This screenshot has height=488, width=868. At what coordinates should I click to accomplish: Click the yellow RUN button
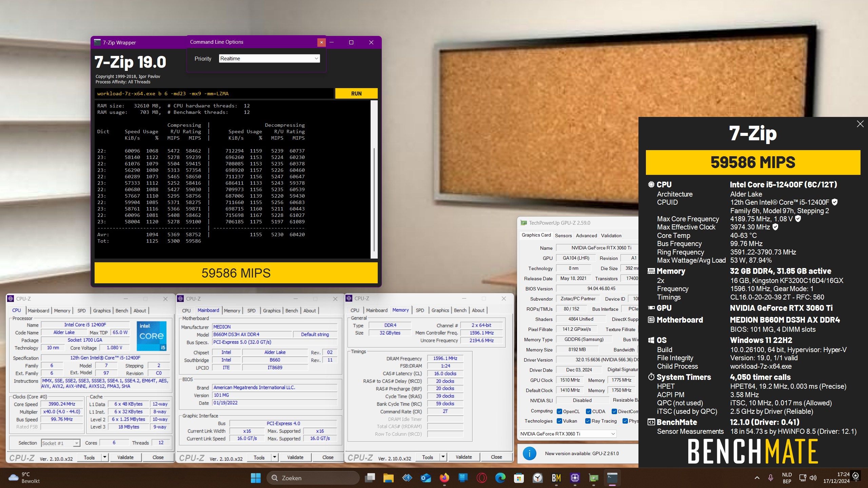(356, 94)
